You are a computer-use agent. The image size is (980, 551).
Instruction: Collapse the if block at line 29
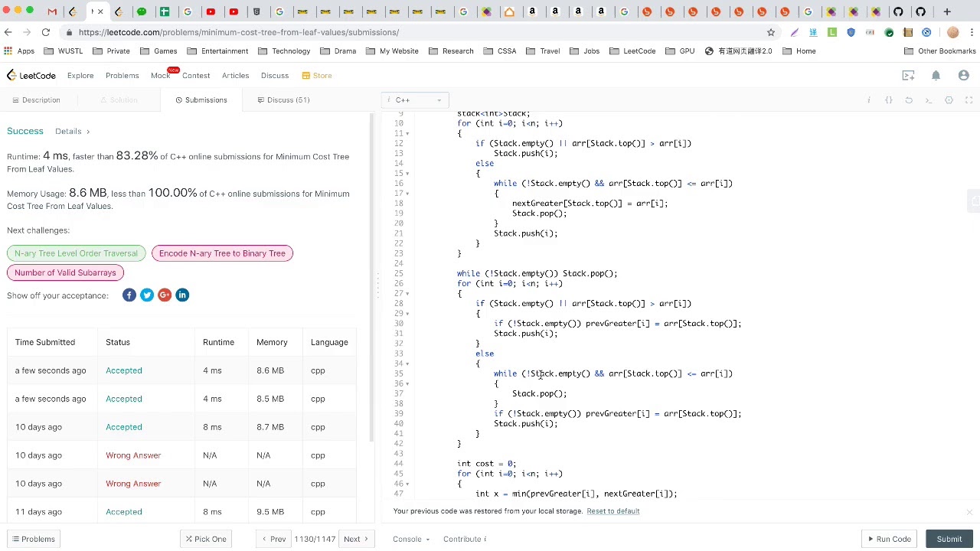click(x=408, y=314)
